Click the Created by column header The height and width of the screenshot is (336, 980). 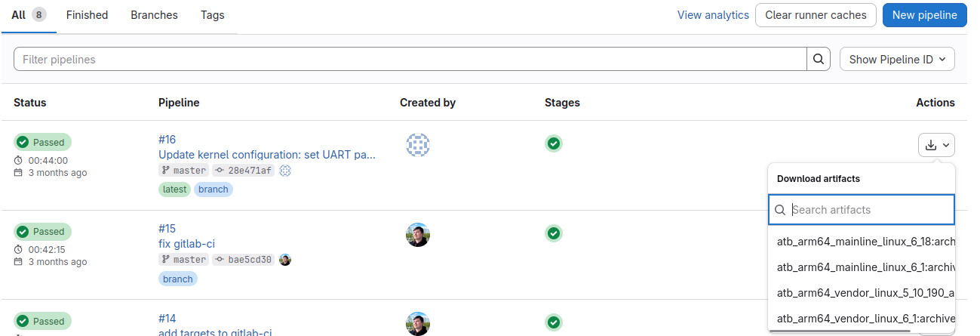(428, 103)
